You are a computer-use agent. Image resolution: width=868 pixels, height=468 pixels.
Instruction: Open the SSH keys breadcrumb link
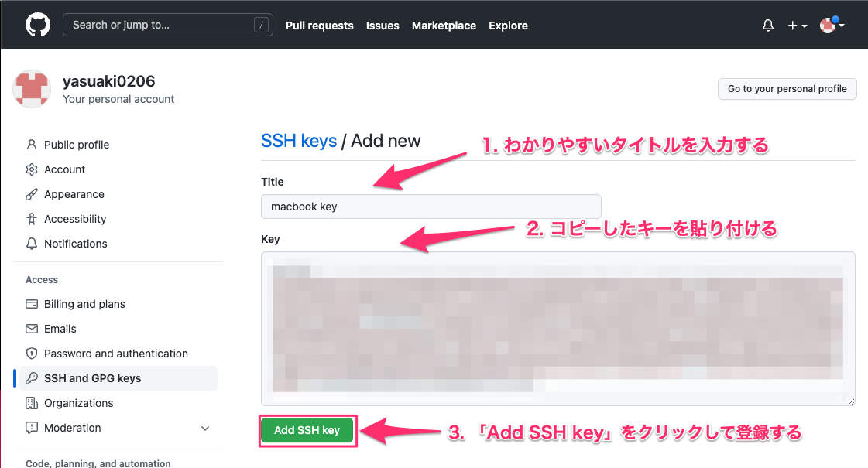[298, 141]
